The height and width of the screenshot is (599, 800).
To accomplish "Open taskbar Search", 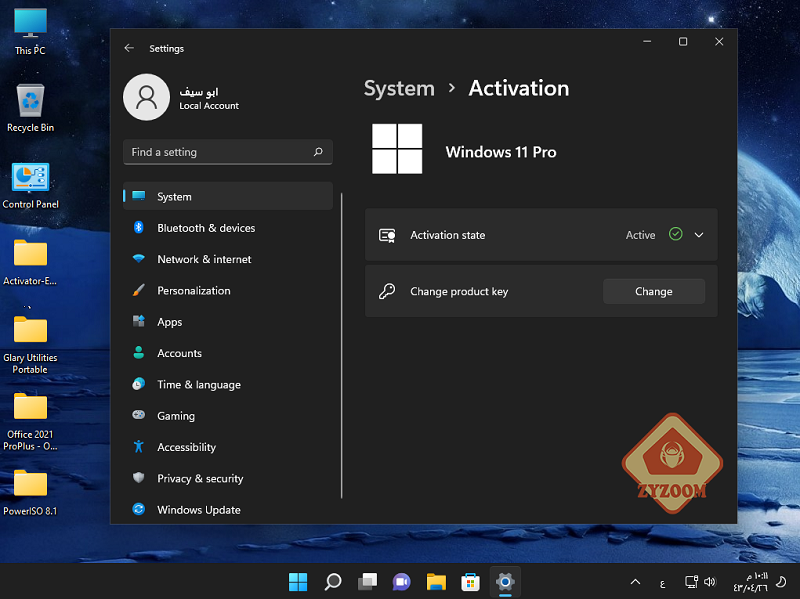I will point(333,581).
